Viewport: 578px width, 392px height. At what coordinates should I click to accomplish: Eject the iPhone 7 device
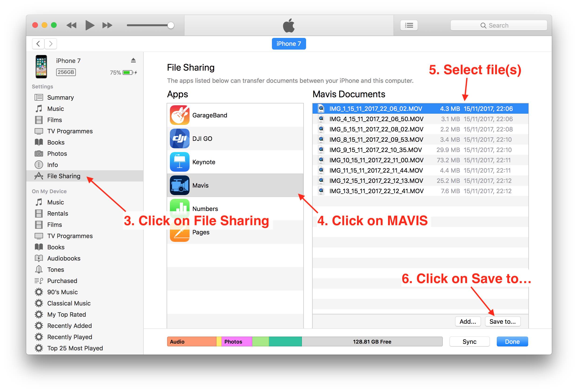pos(133,60)
